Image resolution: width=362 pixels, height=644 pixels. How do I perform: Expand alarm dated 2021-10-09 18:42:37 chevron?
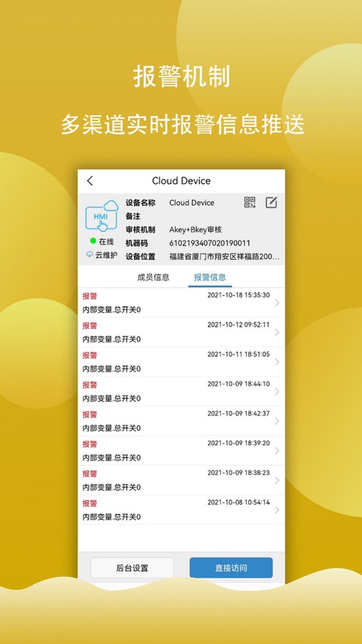click(x=277, y=421)
